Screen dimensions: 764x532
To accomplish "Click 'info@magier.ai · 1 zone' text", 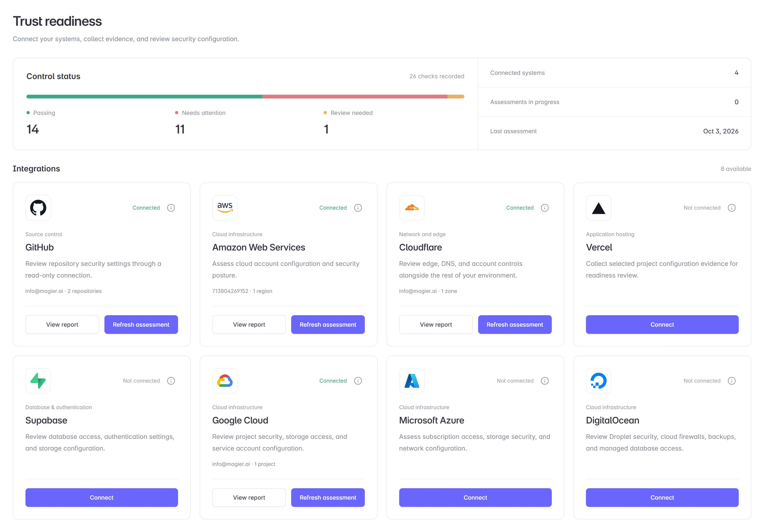I will [428, 291].
